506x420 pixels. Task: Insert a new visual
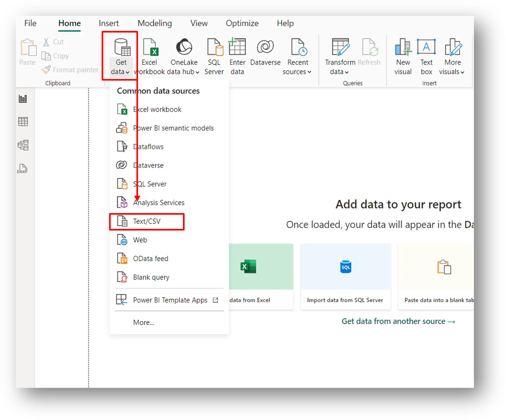point(403,54)
